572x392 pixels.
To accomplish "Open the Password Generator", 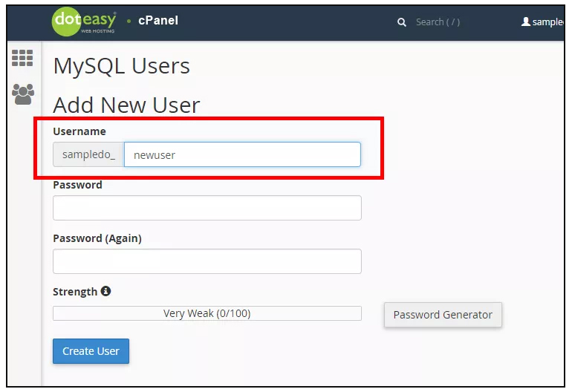I will 443,315.
